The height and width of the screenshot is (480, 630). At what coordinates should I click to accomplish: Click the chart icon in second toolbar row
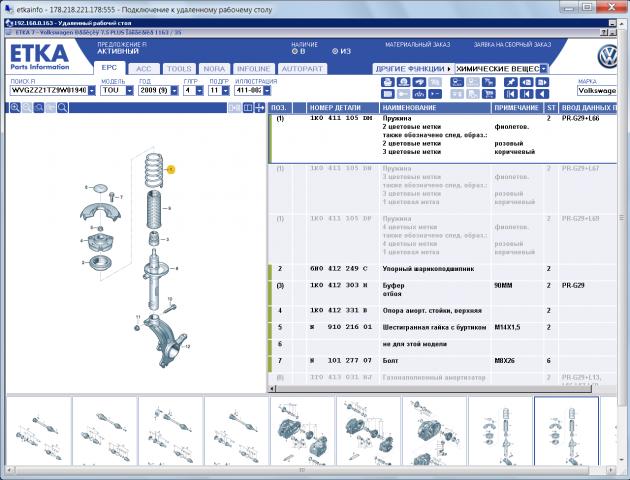tap(419, 94)
